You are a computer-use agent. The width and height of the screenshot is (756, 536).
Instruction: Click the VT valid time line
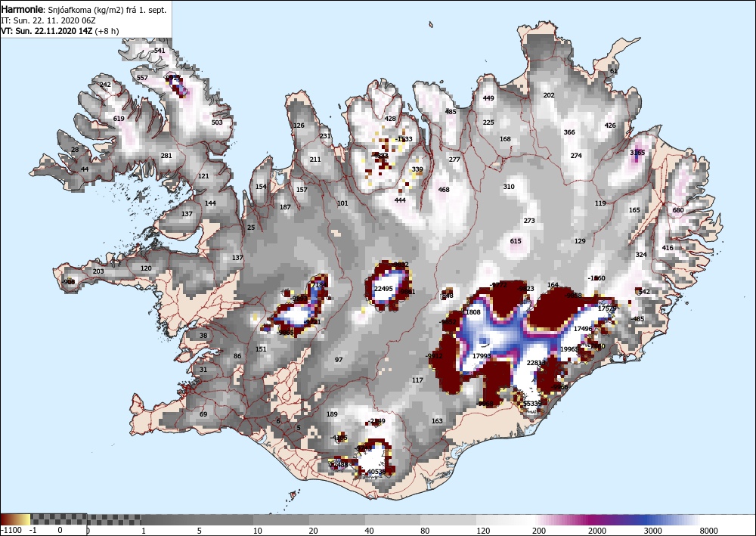60,31
